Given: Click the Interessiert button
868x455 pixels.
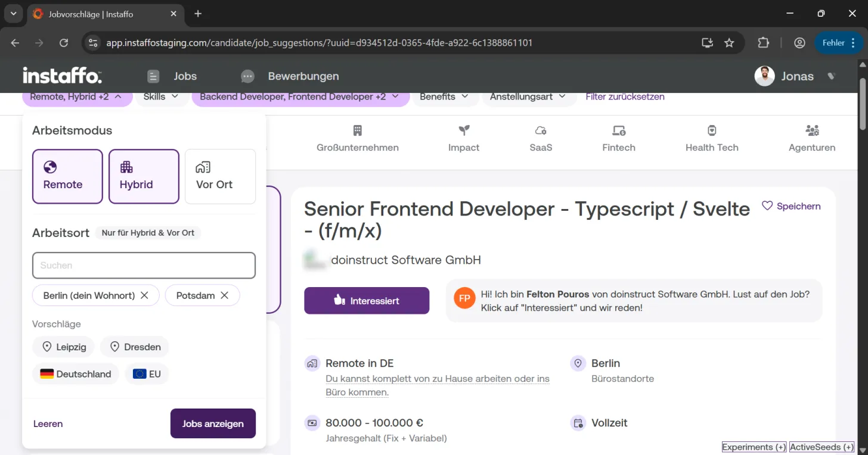Looking at the screenshot, I should [367, 301].
